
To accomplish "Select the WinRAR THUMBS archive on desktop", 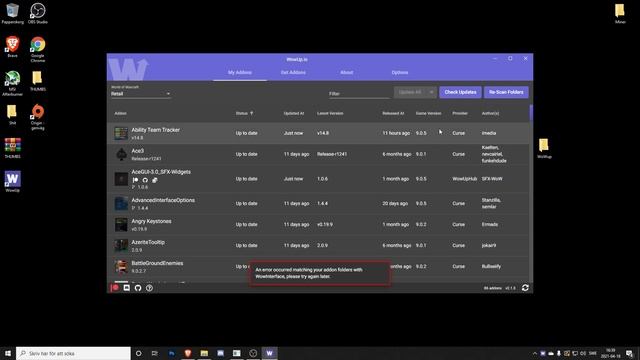I will click(x=12, y=148).
